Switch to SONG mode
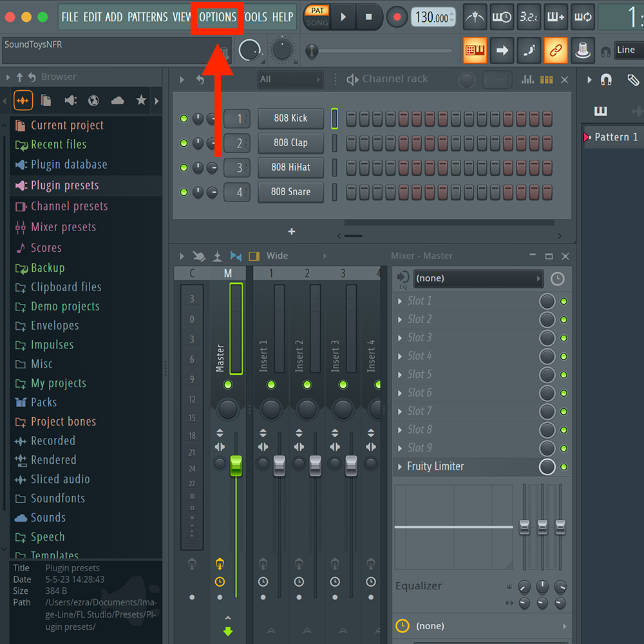This screenshot has height=644, width=644. pos(317,23)
